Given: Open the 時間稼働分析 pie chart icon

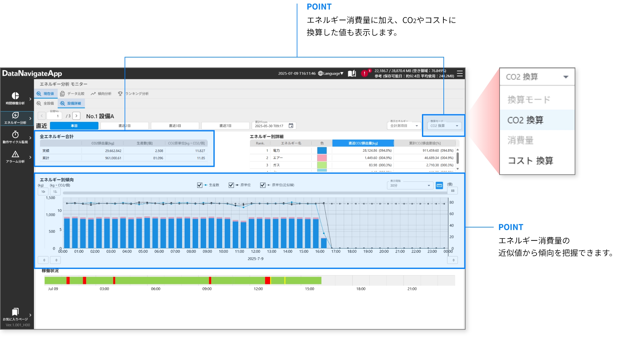Looking at the screenshot, I should tap(15, 96).
